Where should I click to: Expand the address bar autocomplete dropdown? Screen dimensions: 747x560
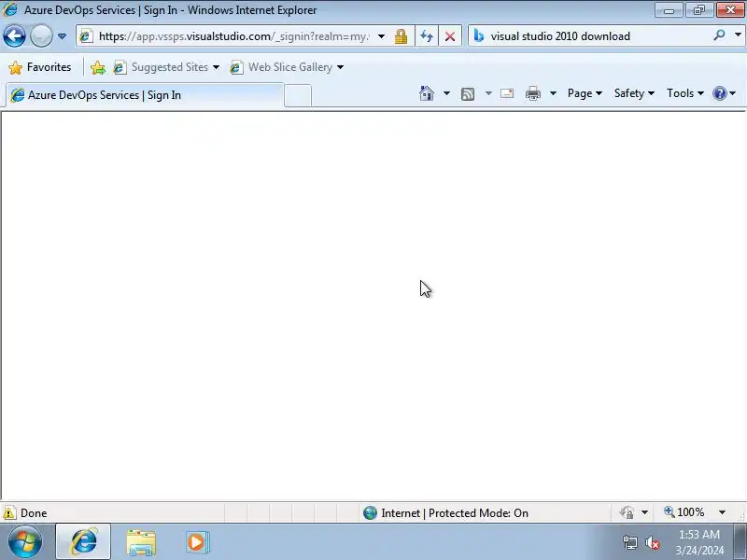(x=381, y=36)
